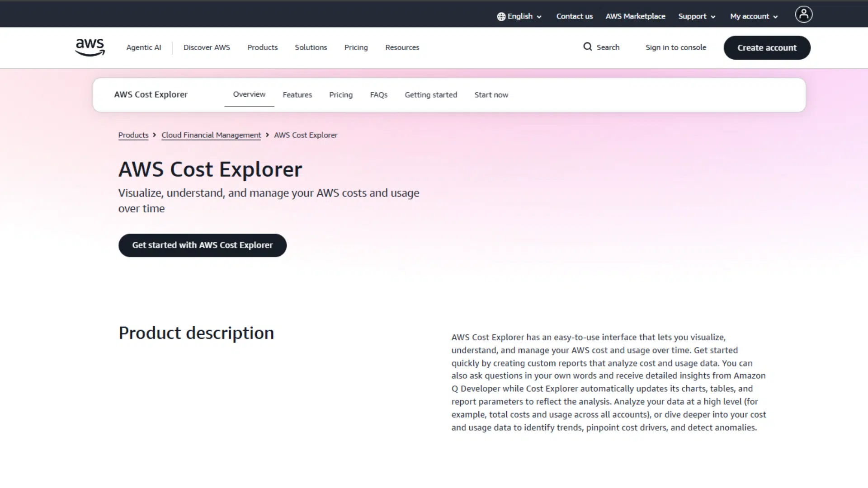Screen dimensions: 868x488
Task: Open Contact us link
Action: tap(574, 16)
